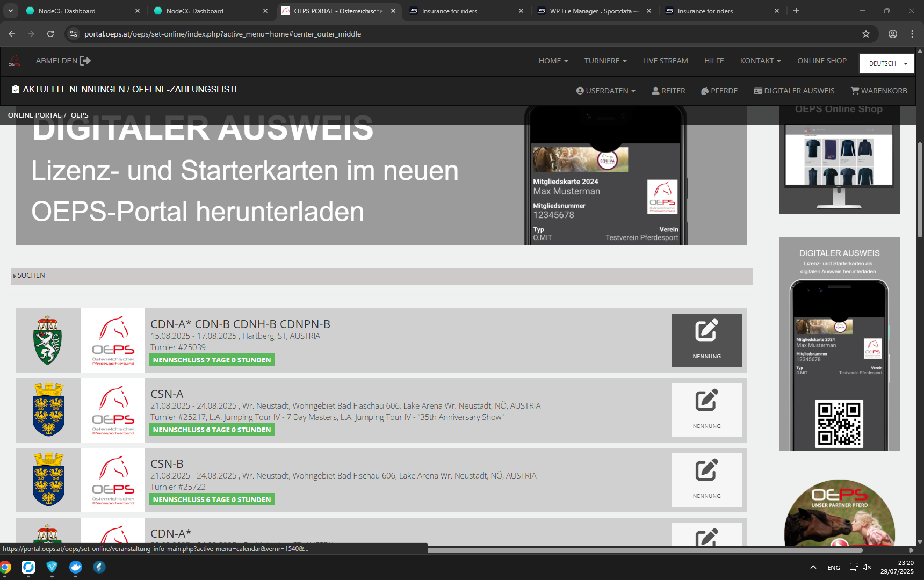Show hidden system tray icons
The image size is (924, 580).
coord(813,567)
